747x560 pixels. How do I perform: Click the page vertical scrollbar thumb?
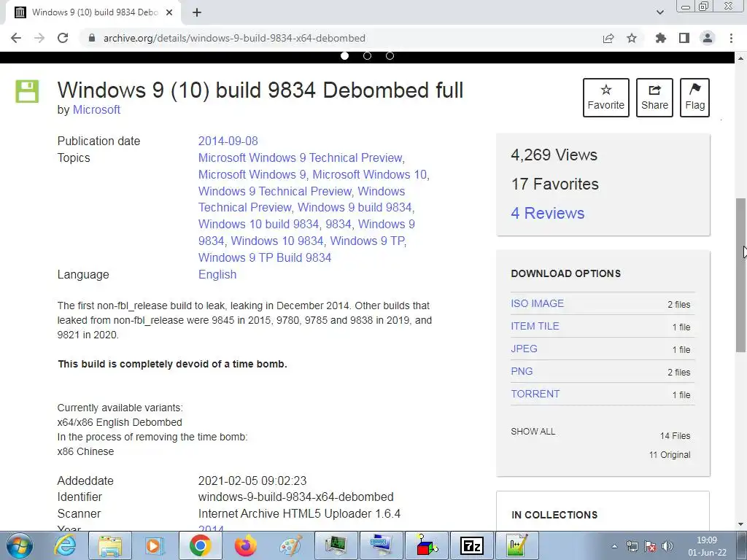coord(740,275)
